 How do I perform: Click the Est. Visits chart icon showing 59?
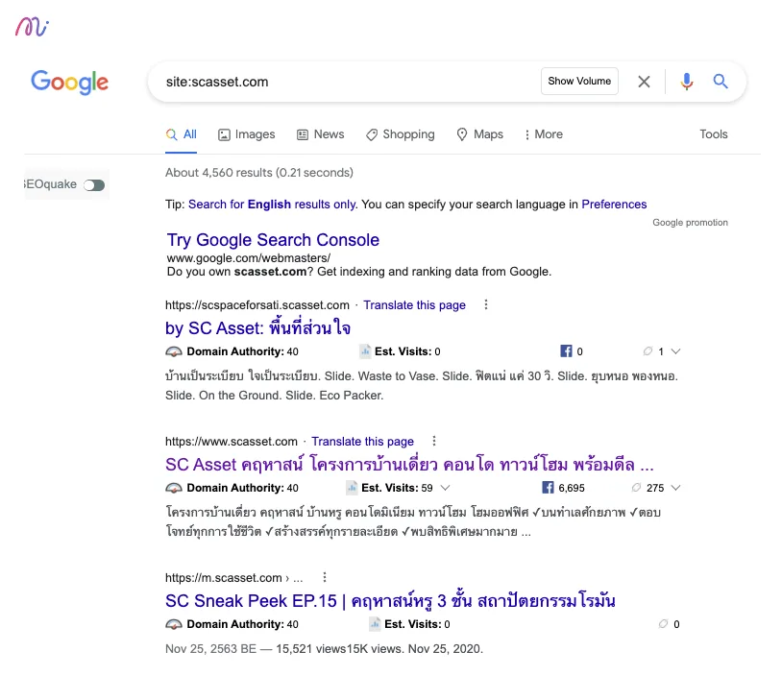click(353, 488)
